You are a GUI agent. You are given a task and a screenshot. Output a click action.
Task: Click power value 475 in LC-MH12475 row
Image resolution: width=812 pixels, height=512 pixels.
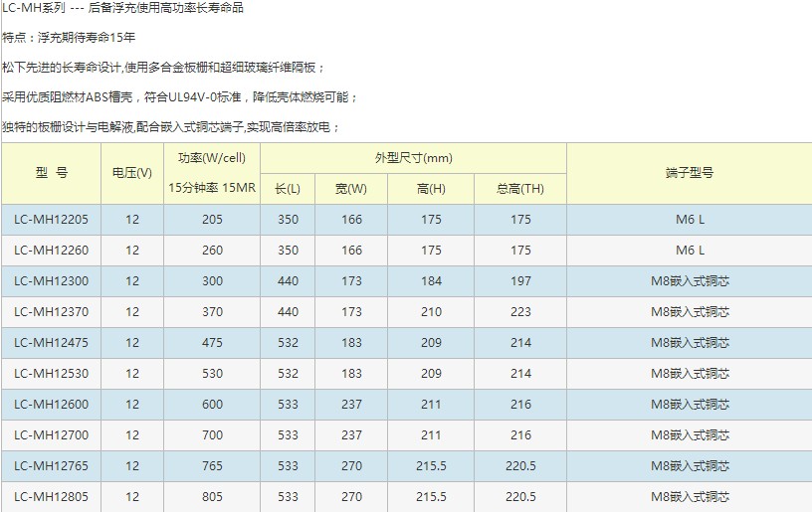click(x=212, y=342)
